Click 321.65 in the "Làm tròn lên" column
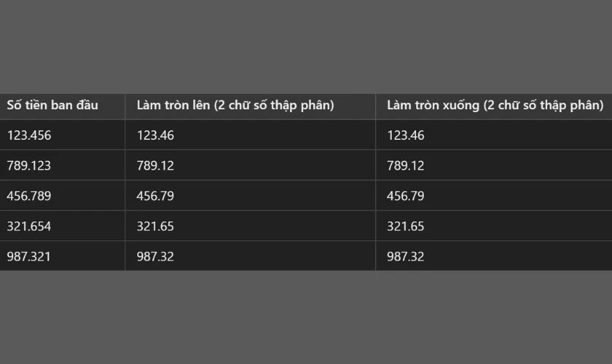Viewport: 612px width, 364px height. coord(155,226)
